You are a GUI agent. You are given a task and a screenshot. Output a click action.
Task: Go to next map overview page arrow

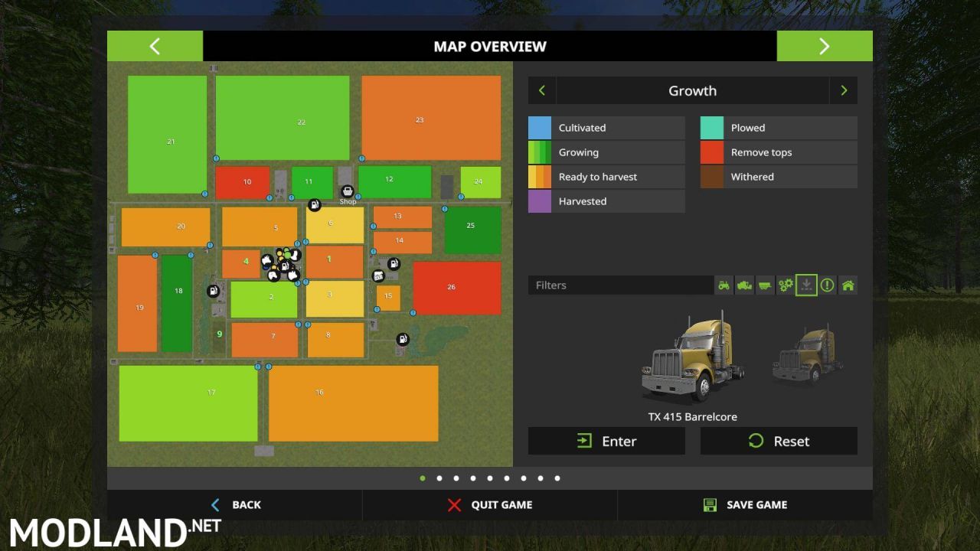tap(825, 46)
